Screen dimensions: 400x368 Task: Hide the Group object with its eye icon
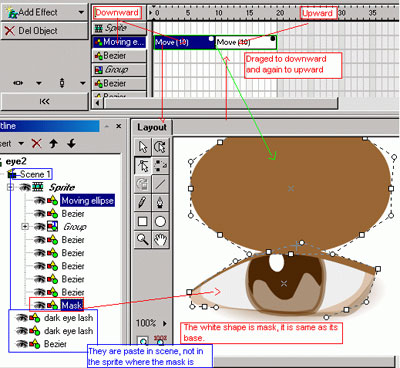[x=39, y=227]
